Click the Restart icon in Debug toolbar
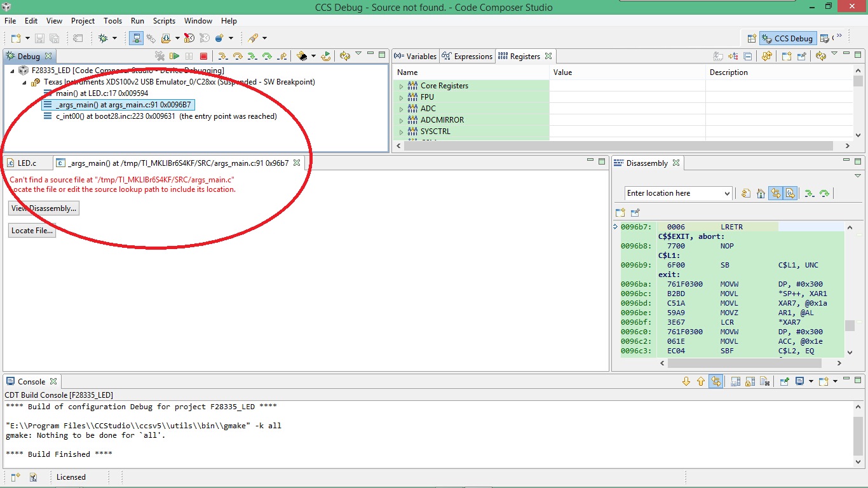 (x=326, y=56)
